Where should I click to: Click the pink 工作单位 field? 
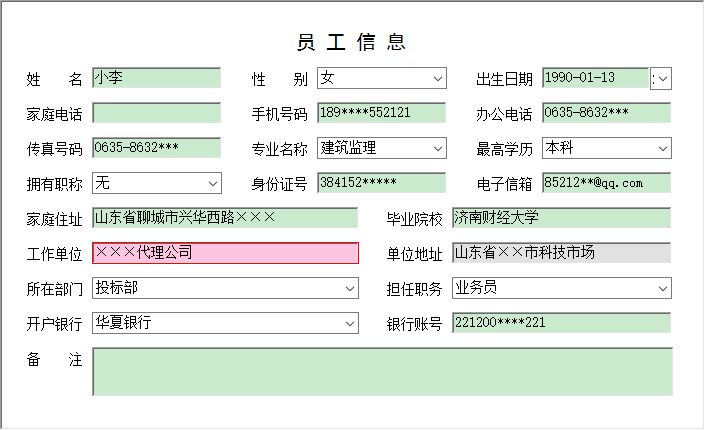[x=225, y=253]
